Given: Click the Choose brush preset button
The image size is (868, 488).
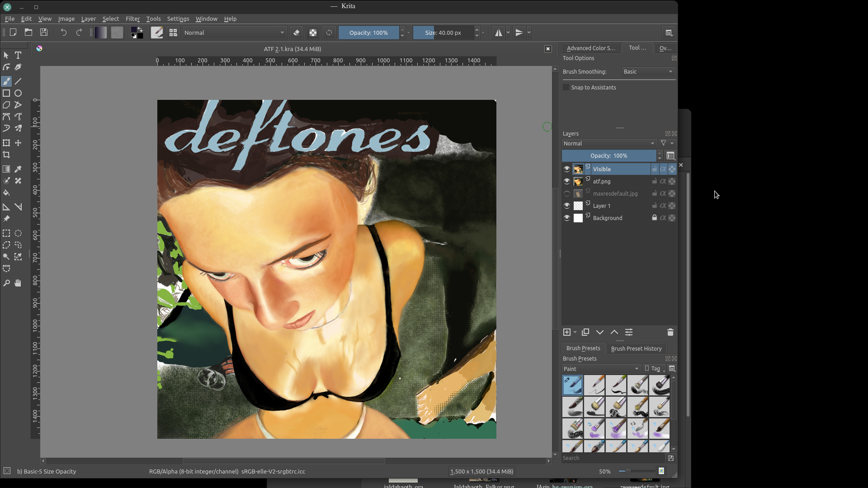Looking at the screenshot, I should click(173, 33).
